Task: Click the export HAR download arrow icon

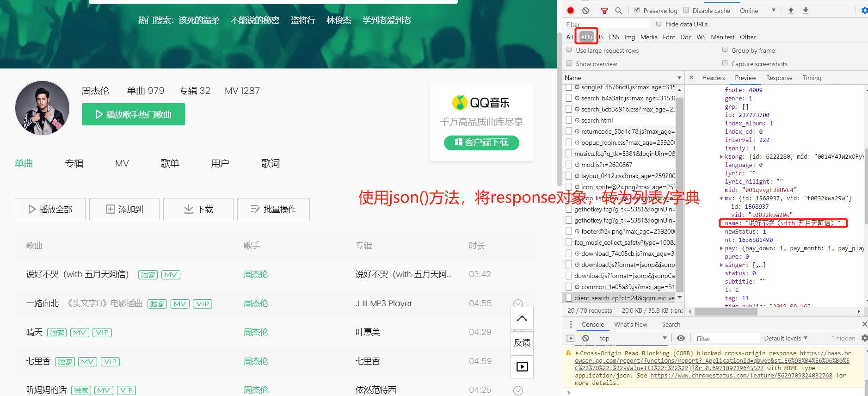Action: pos(806,11)
